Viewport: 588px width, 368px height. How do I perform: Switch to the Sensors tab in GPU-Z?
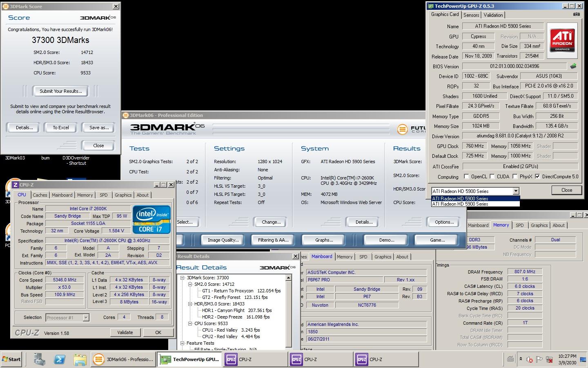click(471, 15)
